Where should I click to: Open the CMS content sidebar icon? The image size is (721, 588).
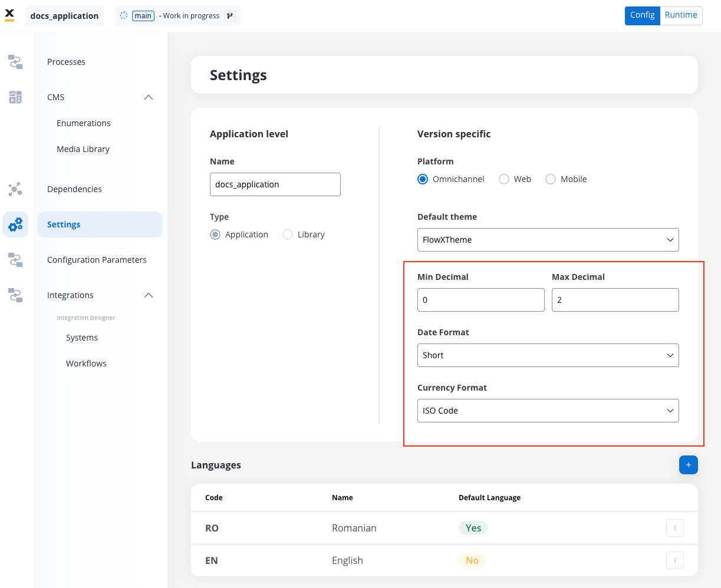15,97
